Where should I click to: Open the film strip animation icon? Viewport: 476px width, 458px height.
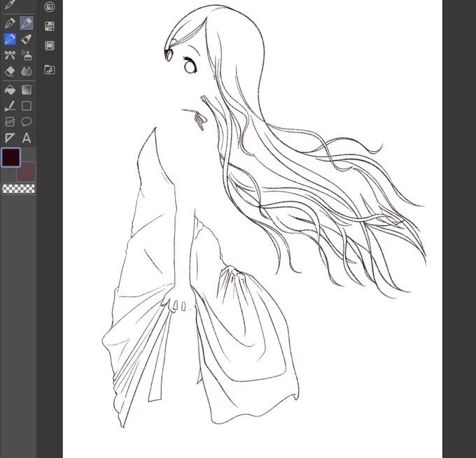pyautogui.click(x=50, y=45)
